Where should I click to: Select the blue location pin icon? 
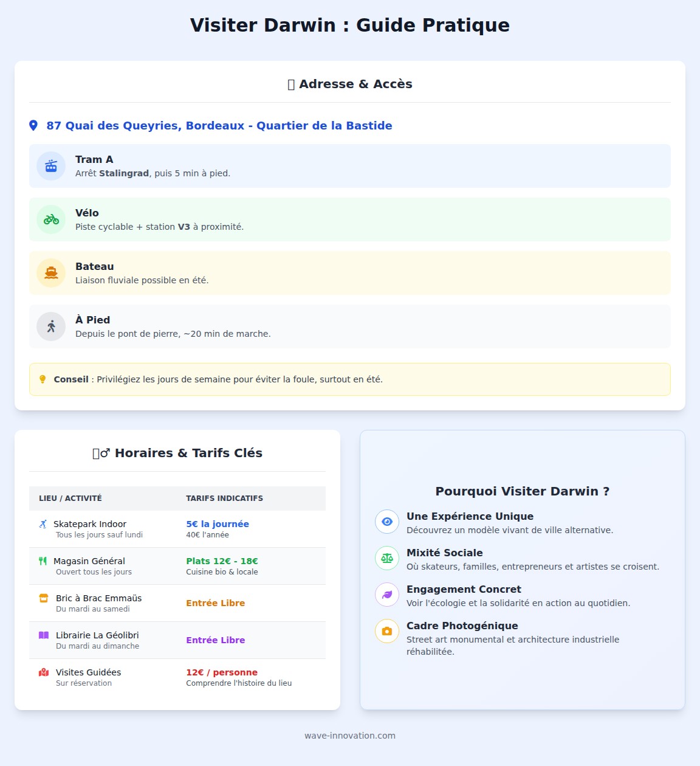33,125
